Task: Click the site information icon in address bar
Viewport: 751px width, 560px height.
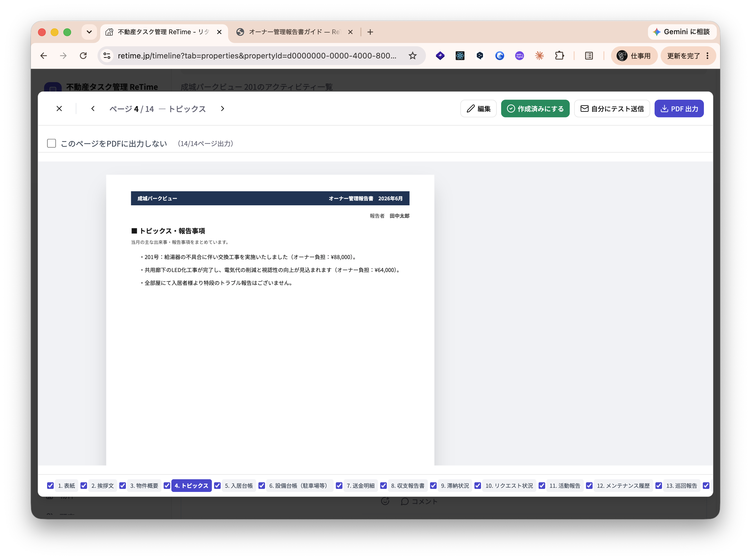Action: [107, 56]
